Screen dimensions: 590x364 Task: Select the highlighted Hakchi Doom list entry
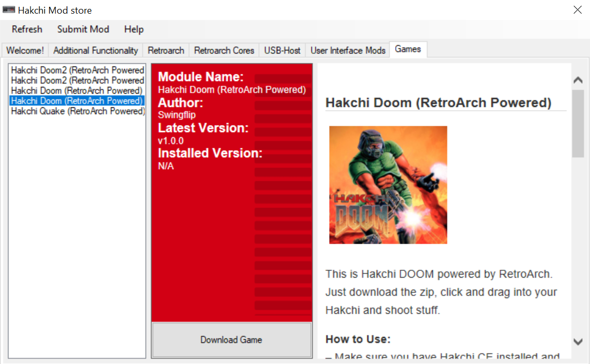(77, 101)
